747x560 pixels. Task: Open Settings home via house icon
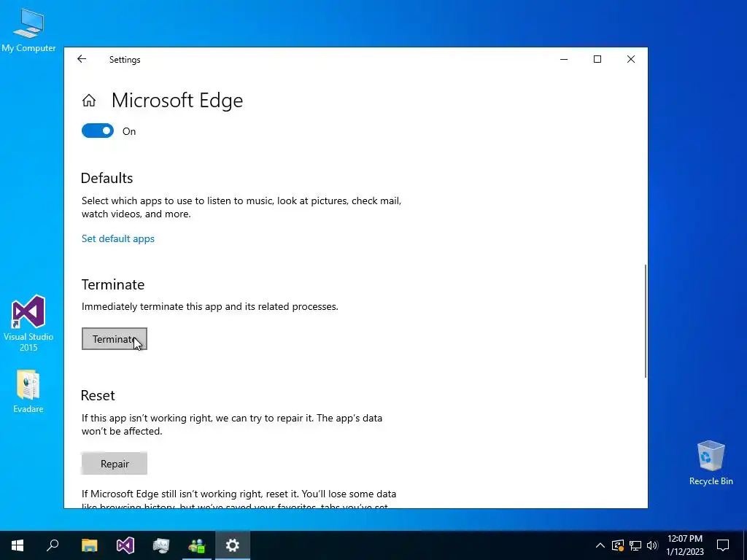(x=89, y=101)
